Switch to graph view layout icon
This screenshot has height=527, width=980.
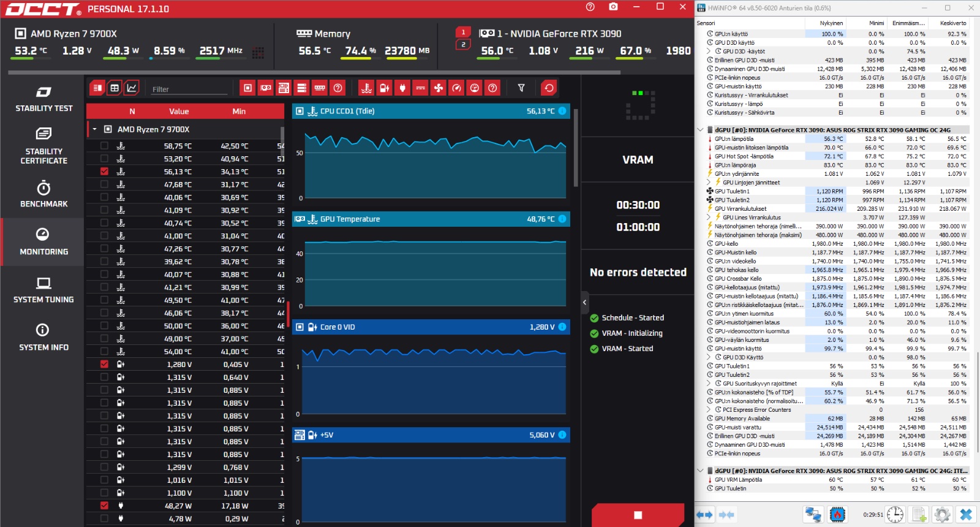point(132,88)
